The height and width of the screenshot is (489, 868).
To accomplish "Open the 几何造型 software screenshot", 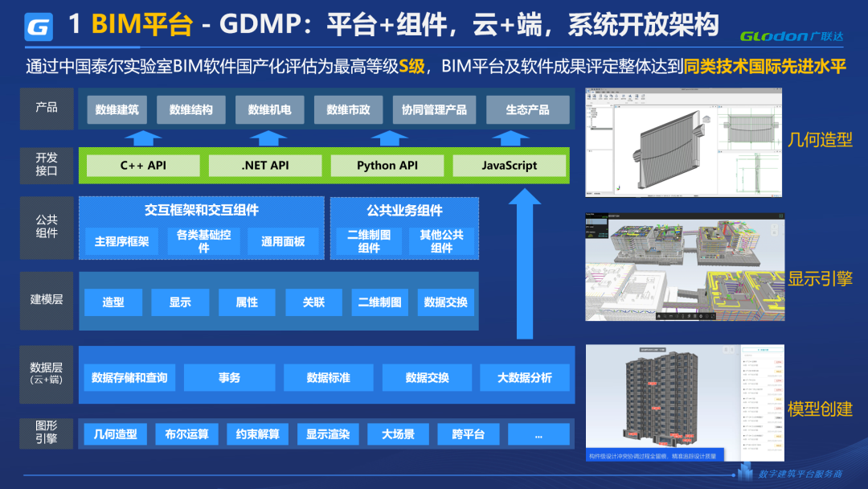I will pyautogui.click(x=684, y=142).
